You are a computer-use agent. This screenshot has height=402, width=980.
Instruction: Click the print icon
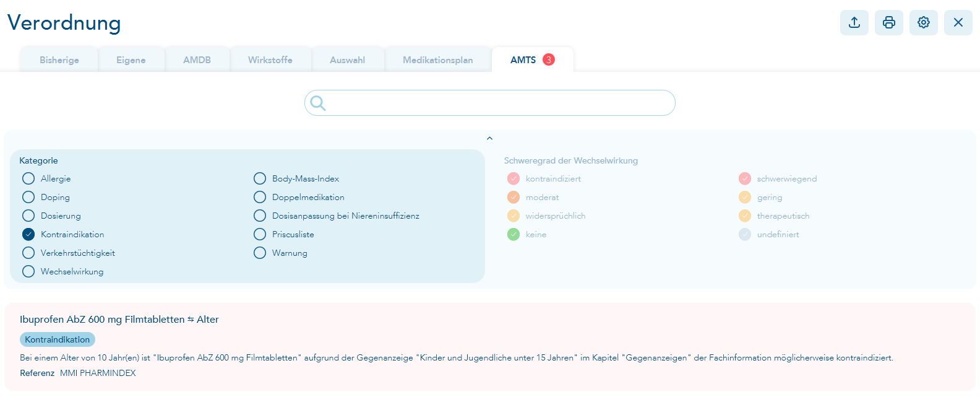tap(889, 23)
